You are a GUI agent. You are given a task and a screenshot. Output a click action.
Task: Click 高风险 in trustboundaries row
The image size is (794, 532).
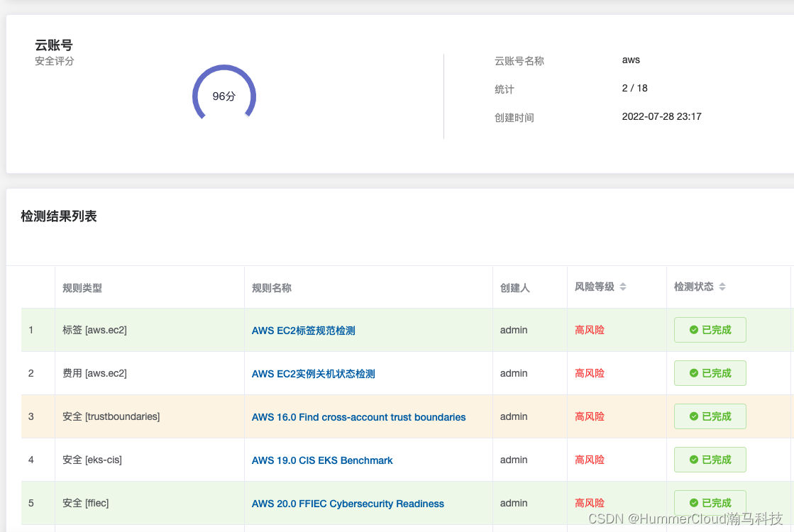point(590,416)
